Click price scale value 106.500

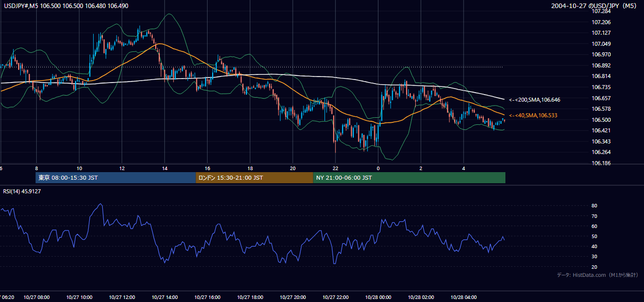click(x=601, y=120)
